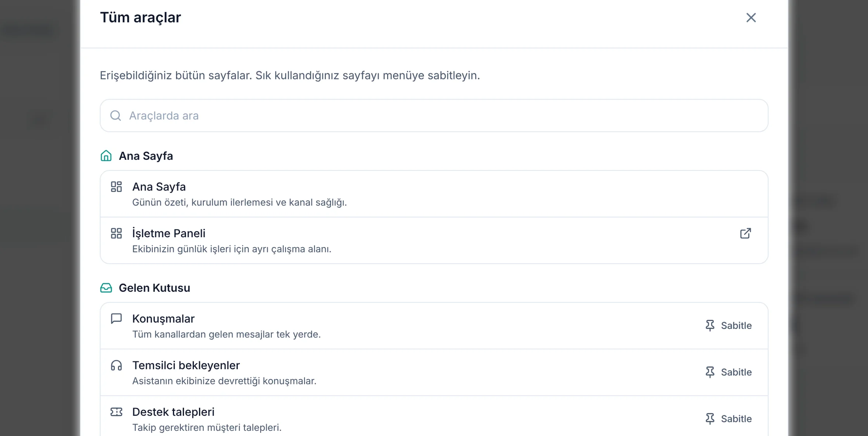Click the Araçlarda ara search field
This screenshot has width=868, height=436.
(434, 115)
